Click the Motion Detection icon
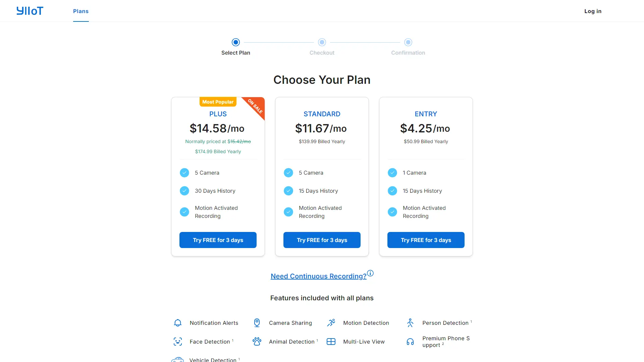This screenshot has width=644, height=362. pos(331,322)
